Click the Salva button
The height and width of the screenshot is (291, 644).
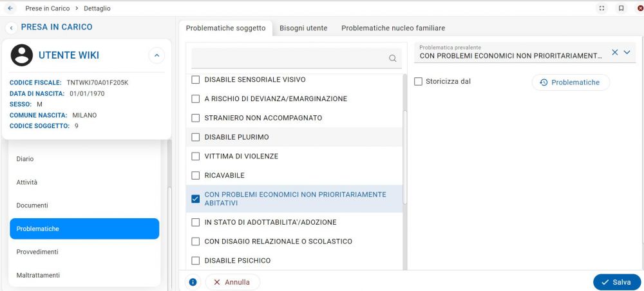[616, 282]
